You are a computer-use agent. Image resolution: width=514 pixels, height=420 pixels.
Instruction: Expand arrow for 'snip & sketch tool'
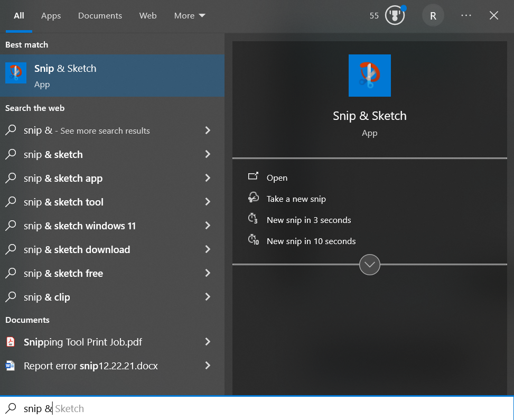208,202
